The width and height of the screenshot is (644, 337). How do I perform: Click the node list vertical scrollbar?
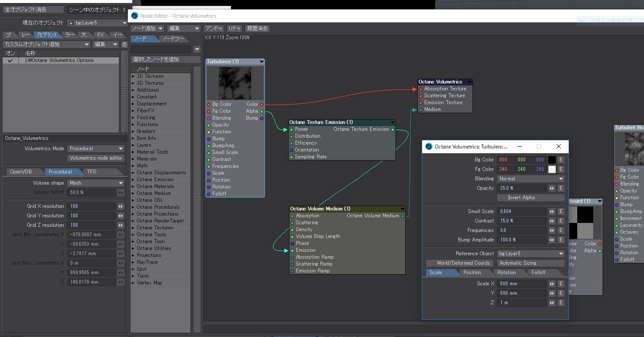coord(197,199)
